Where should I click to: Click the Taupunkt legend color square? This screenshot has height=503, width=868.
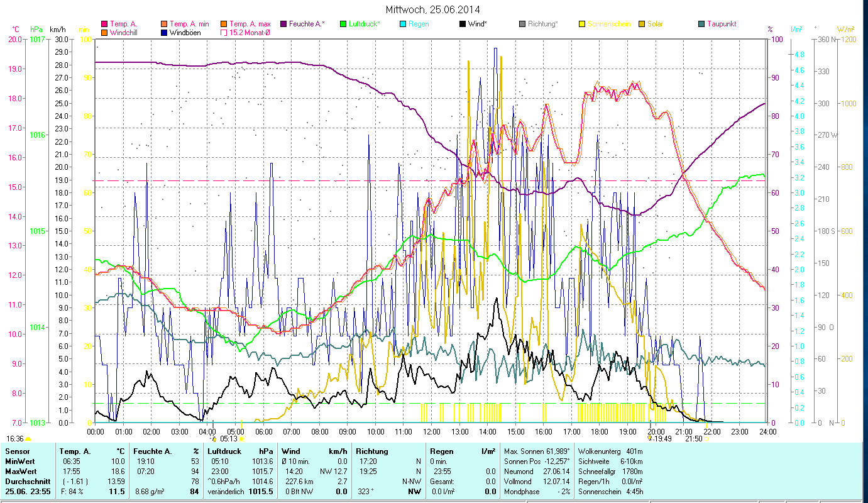tap(701, 24)
